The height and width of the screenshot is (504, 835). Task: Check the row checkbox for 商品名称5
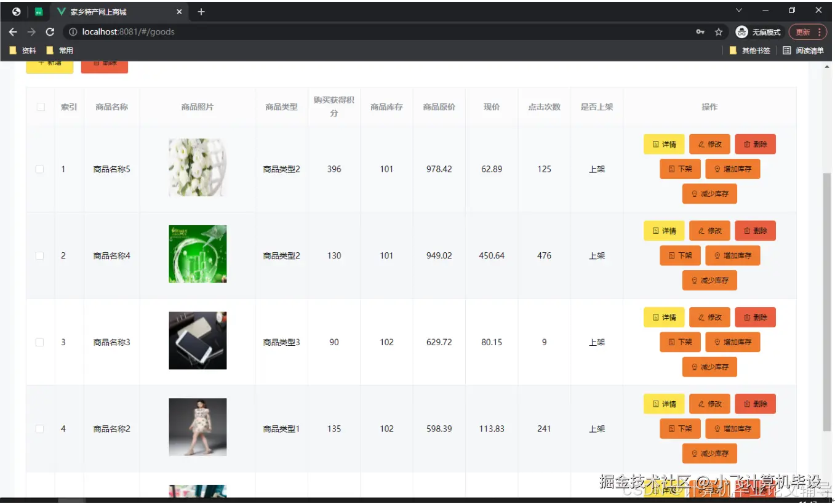pyautogui.click(x=40, y=169)
